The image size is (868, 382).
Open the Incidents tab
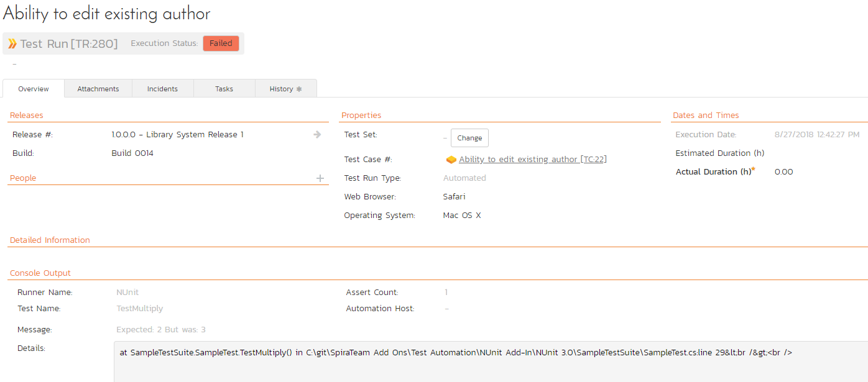pyautogui.click(x=162, y=89)
